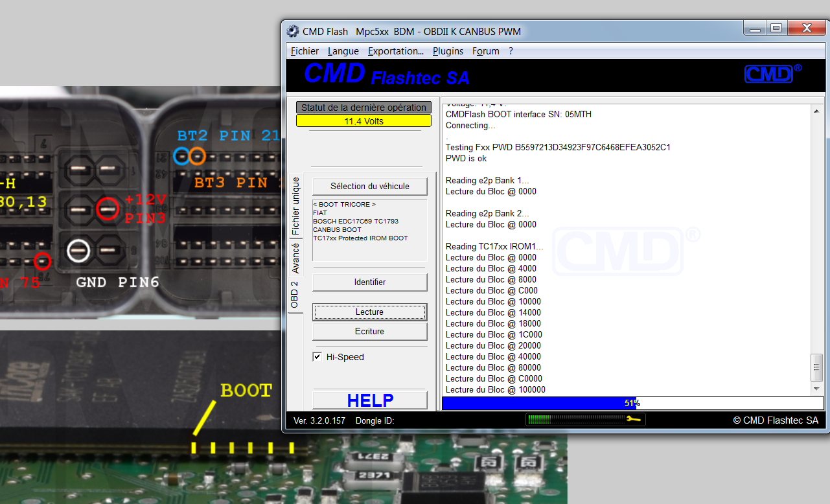Open the Forum menu
Viewport: 830px width, 504px height.
click(486, 51)
